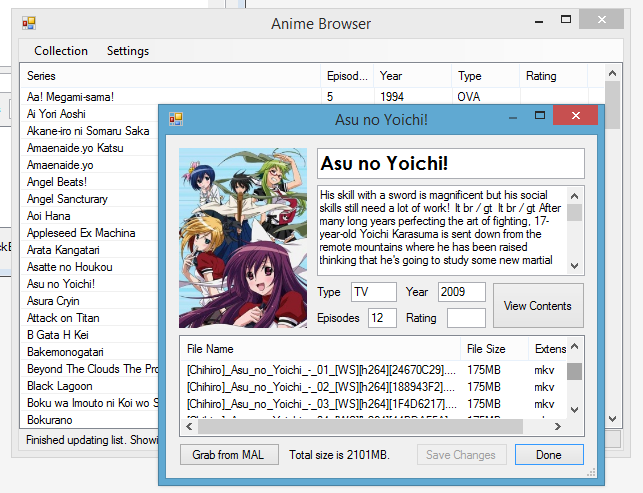Click the empty Rating field
The height and width of the screenshot is (493, 643).
coord(466,318)
